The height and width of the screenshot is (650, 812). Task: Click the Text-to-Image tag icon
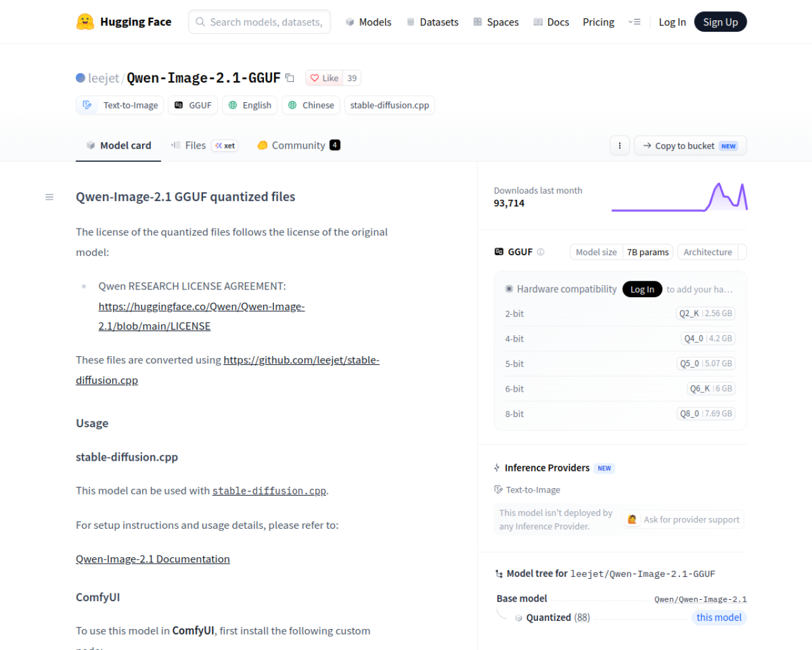pyautogui.click(x=88, y=105)
